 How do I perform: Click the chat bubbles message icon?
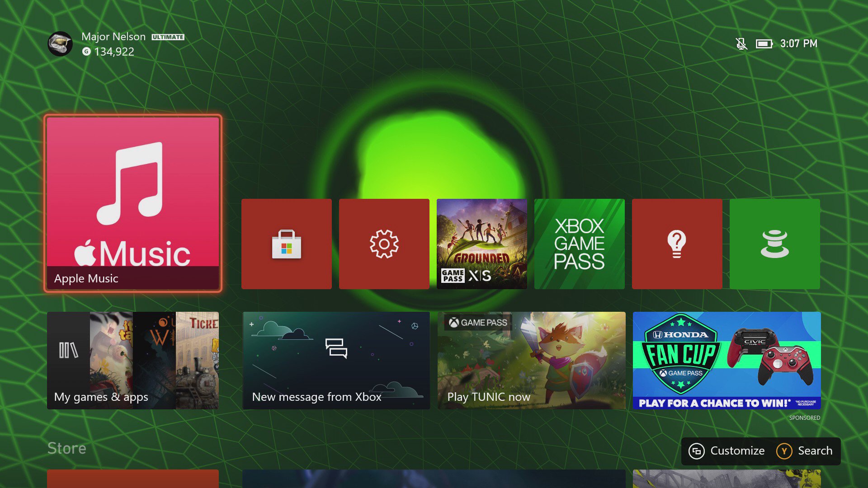336,348
